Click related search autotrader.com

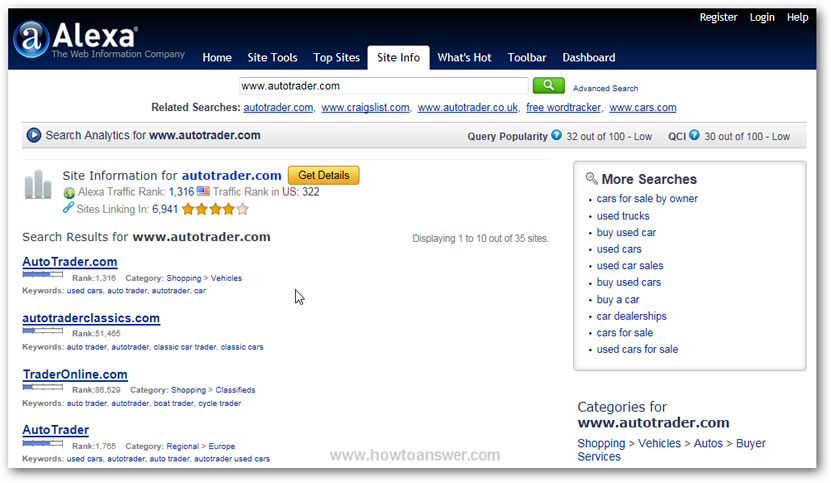(278, 107)
